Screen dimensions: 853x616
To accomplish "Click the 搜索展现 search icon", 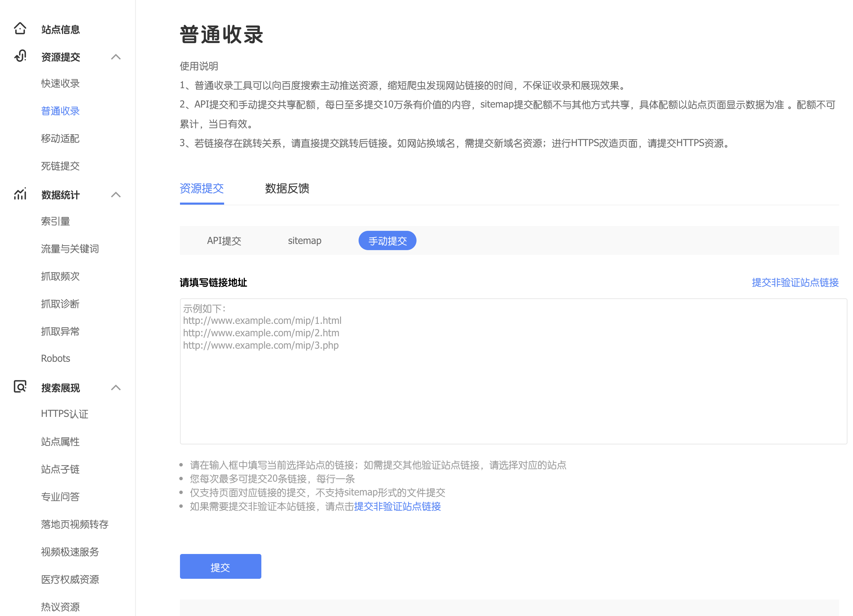I will click(20, 387).
